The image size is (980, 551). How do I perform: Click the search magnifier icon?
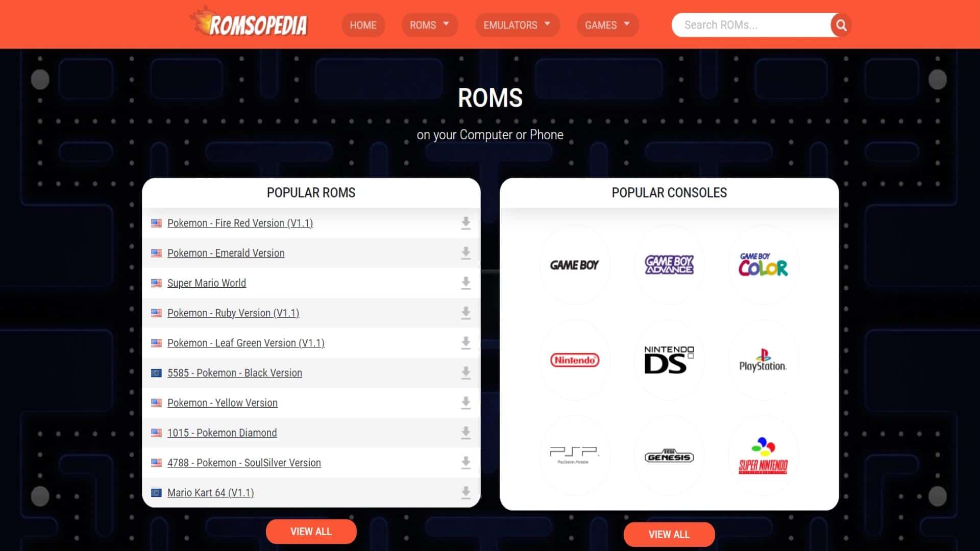click(841, 25)
